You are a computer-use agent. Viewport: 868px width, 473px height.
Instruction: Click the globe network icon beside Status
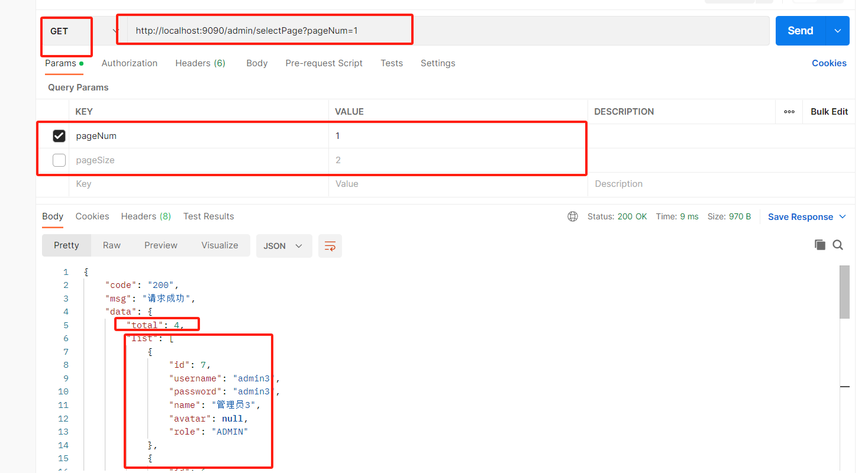tap(573, 216)
